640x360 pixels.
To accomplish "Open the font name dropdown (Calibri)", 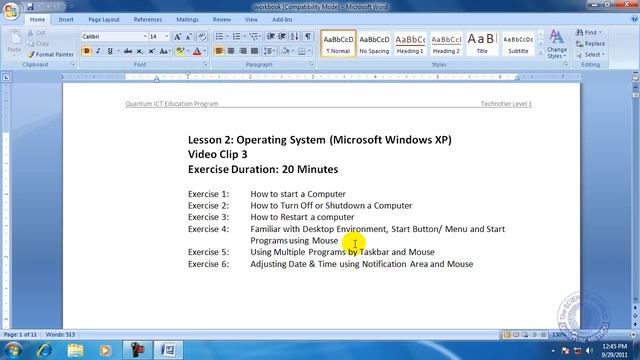I will click(145, 37).
